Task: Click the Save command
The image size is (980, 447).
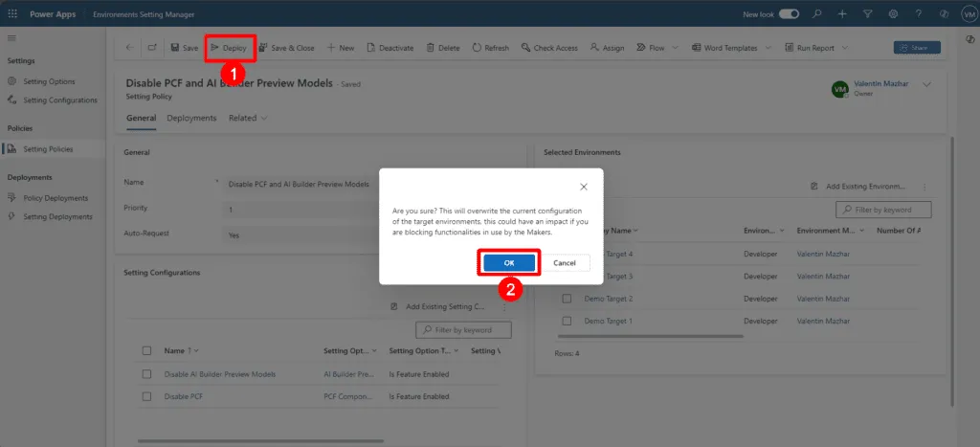Action: (185, 48)
